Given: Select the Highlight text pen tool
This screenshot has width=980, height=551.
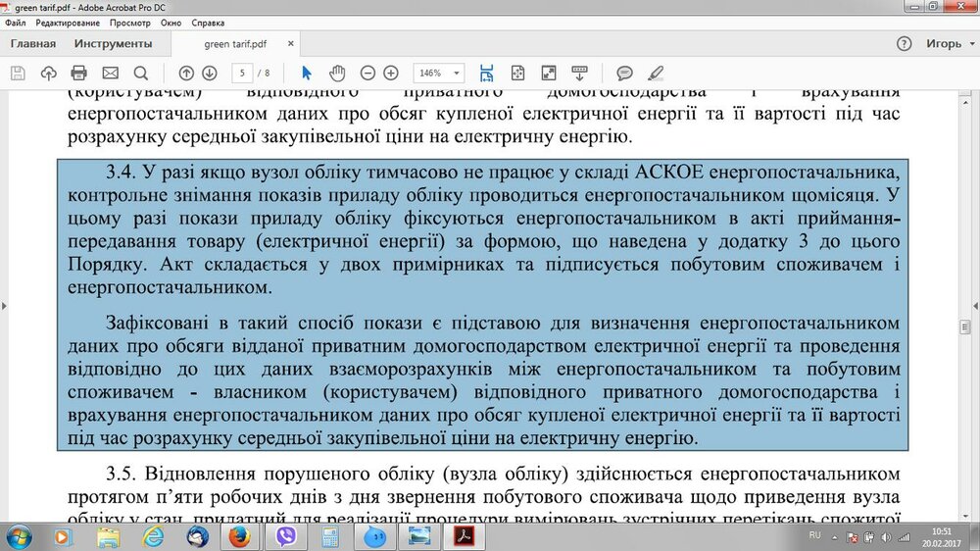Looking at the screenshot, I should (655, 74).
